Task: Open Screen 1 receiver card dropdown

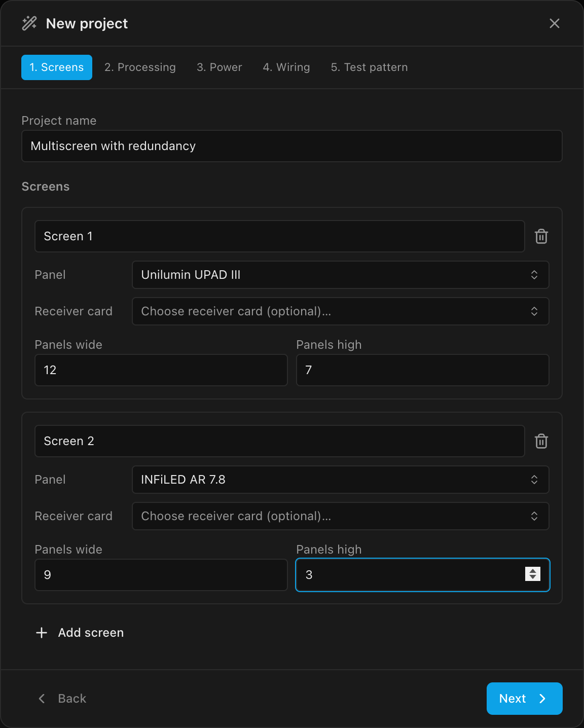Action: [x=341, y=311]
